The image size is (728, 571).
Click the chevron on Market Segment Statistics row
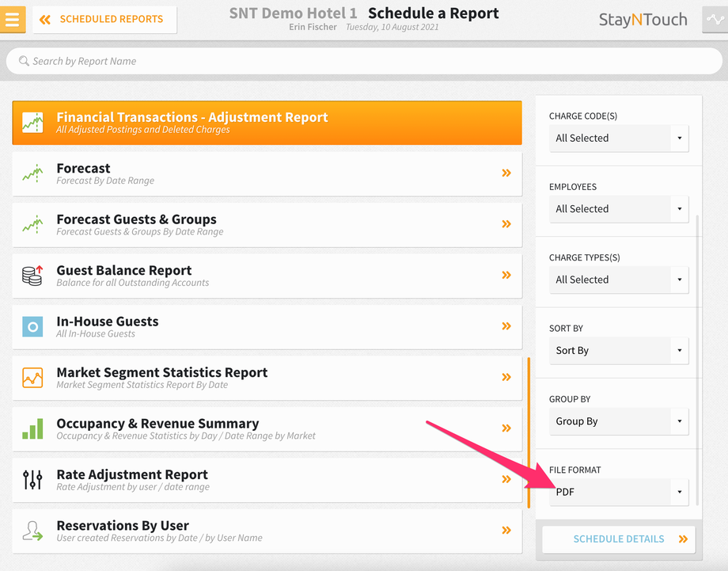click(506, 377)
